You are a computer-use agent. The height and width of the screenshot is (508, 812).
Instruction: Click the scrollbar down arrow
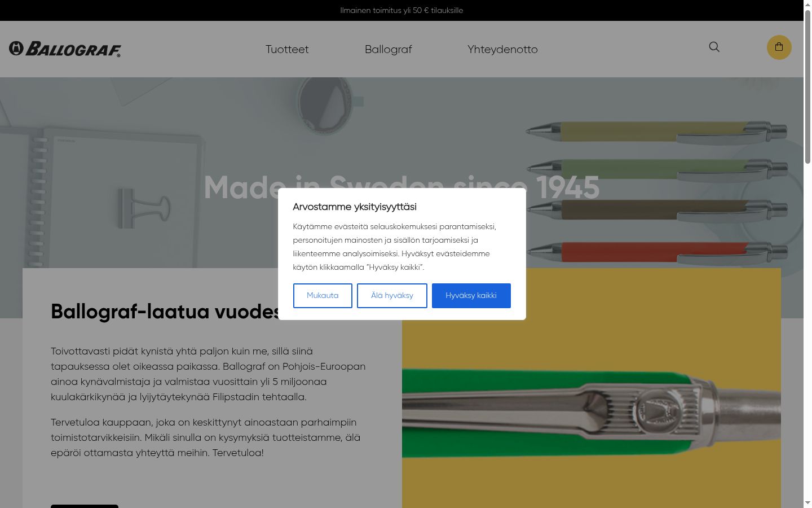tap(807, 503)
